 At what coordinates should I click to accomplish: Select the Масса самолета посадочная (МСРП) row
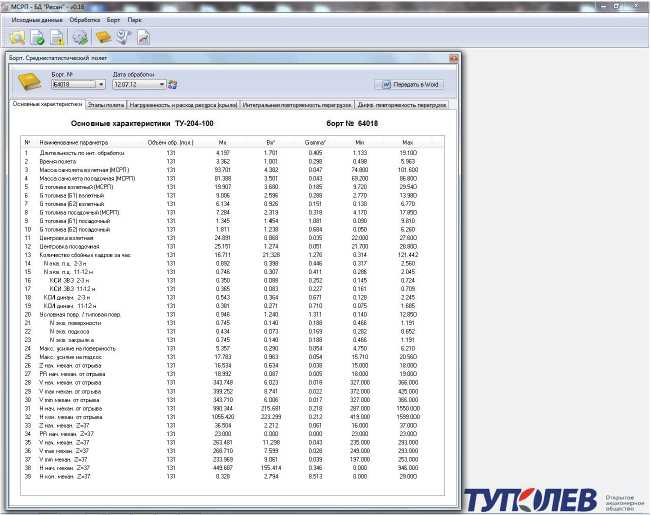[x=232, y=179]
